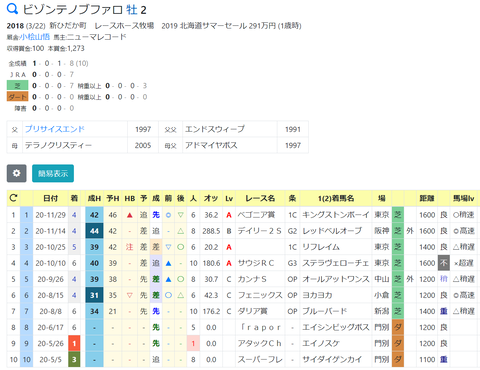Click the 馬場lv column header

tap(463, 198)
